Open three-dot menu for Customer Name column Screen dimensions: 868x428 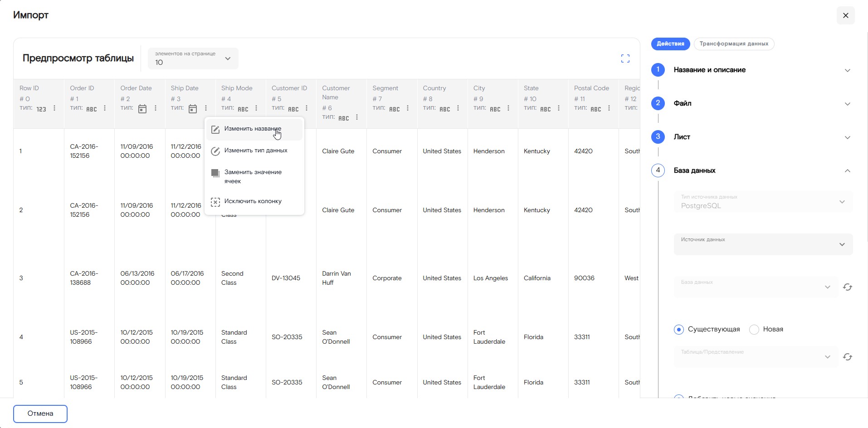point(357,117)
